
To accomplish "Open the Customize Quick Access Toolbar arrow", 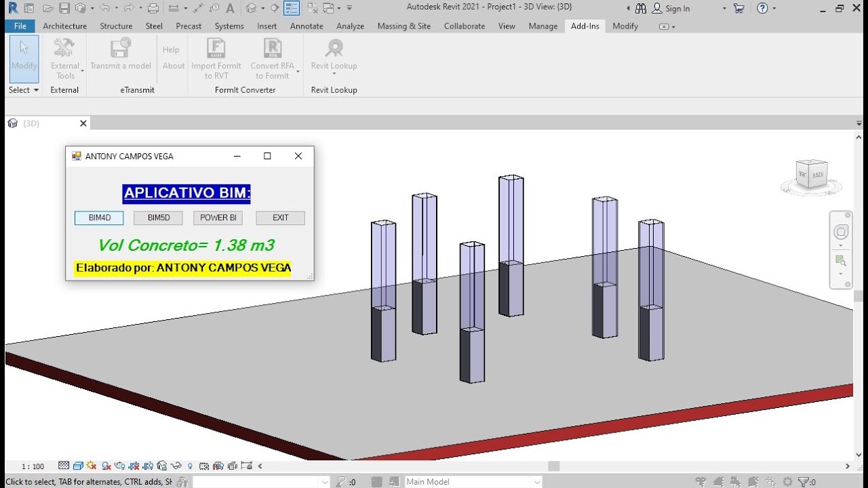I will [349, 8].
